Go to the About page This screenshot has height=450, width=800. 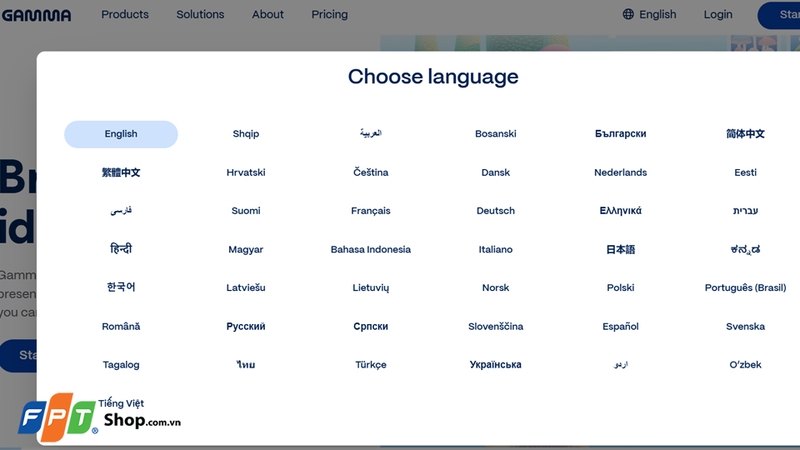pos(268,15)
